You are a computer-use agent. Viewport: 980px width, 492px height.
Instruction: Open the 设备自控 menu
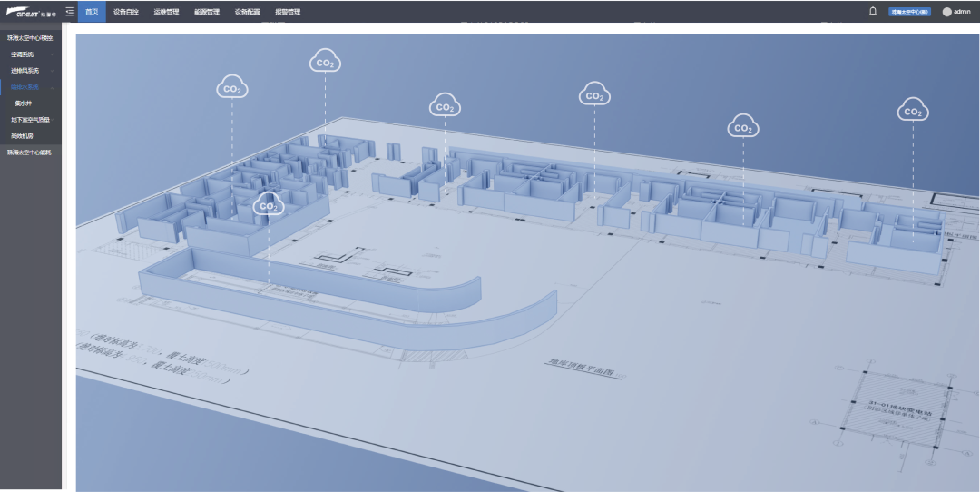(126, 11)
